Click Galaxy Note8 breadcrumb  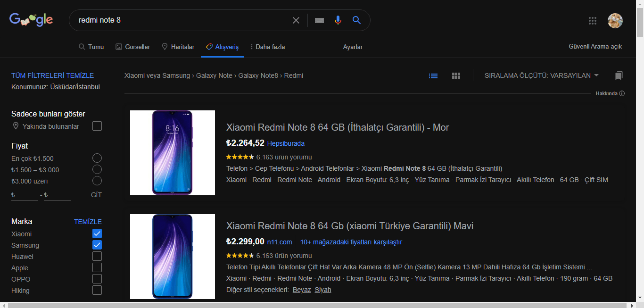[258, 75]
